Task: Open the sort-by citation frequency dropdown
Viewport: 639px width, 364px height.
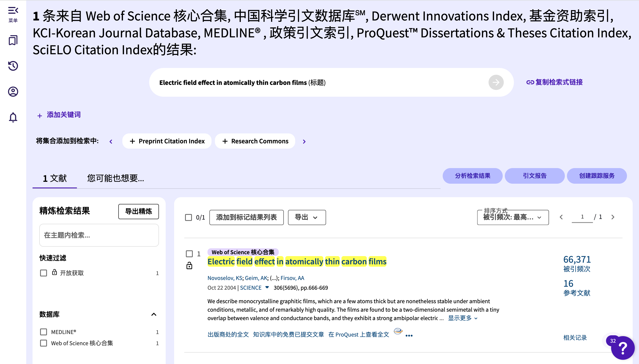Action: (x=513, y=217)
